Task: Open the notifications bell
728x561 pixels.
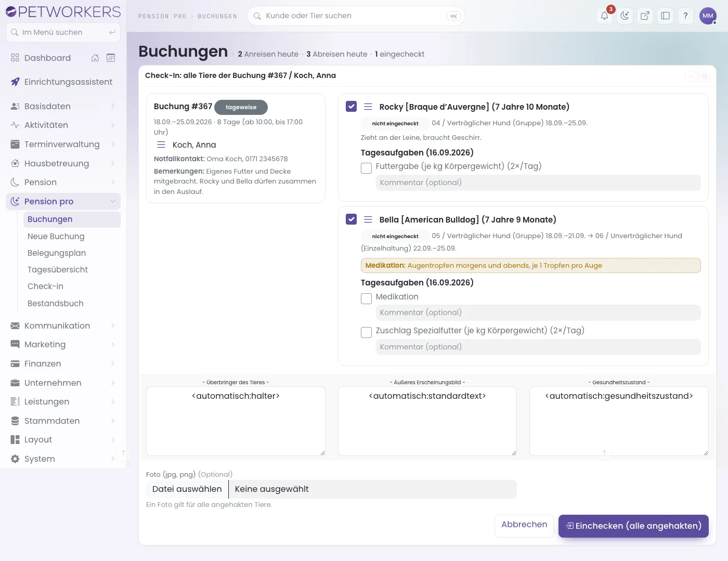Action: tap(605, 16)
